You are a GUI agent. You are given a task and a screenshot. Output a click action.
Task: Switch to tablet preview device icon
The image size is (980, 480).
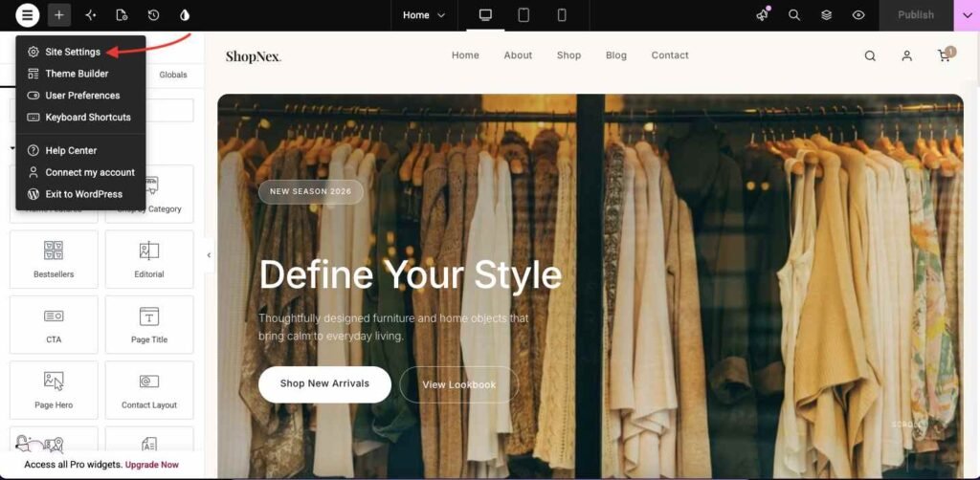tap(523, 15)
